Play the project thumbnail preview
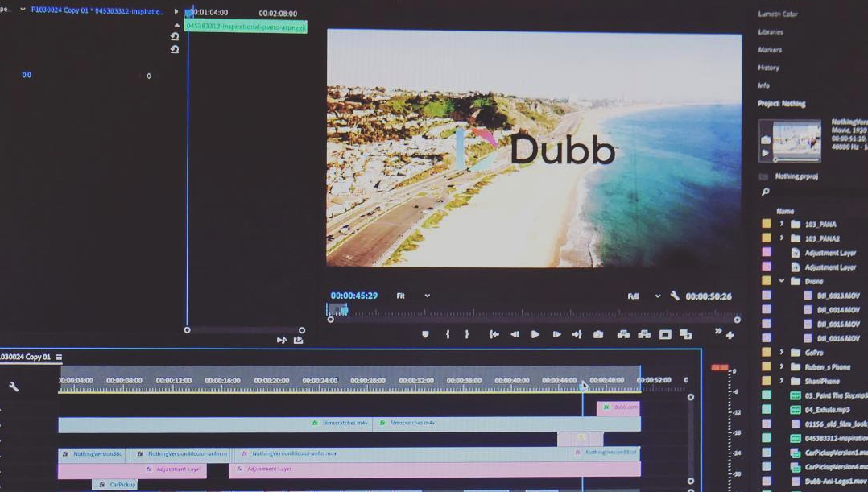This screenshot has height=492, width=868. tap(765, 153)
